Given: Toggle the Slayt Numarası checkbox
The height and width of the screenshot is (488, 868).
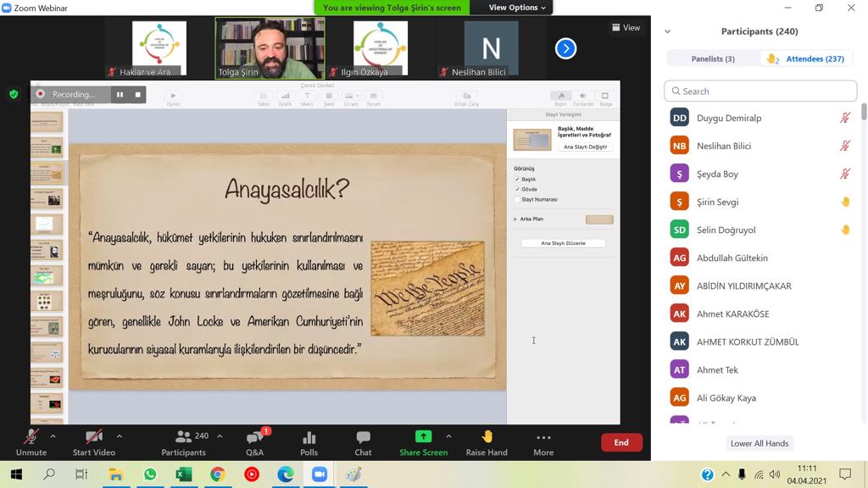Looking at the screenshot, I should pyautogui.click(x=517, y=199).
